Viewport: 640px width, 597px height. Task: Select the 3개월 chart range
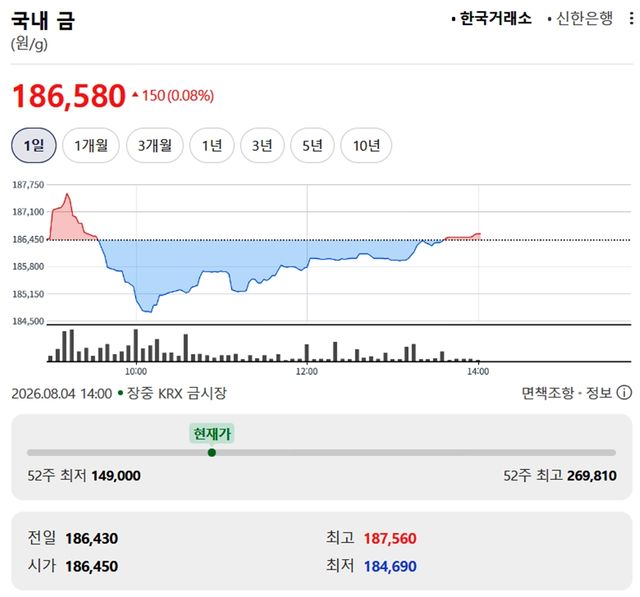[155, 145]
